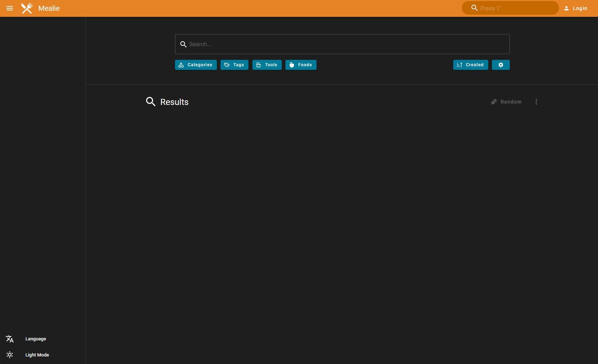Show the Foods filter options

pyautogui.click(x=301, y=65)
